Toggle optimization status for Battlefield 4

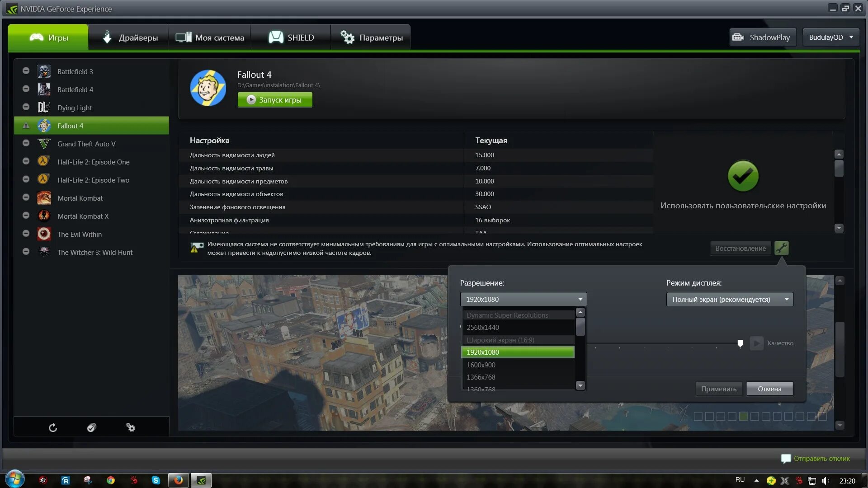point(26,89)
